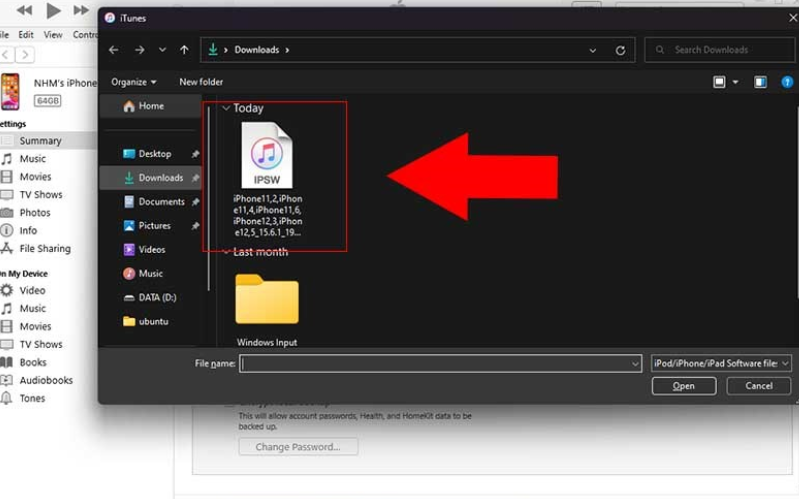Expand the file type filter dropdown
This screenshot has width=799, height=499.
[x=720, y=364]
